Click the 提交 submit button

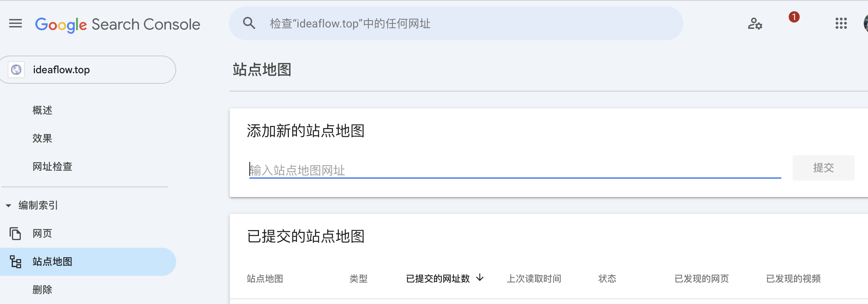pos(823,168)
